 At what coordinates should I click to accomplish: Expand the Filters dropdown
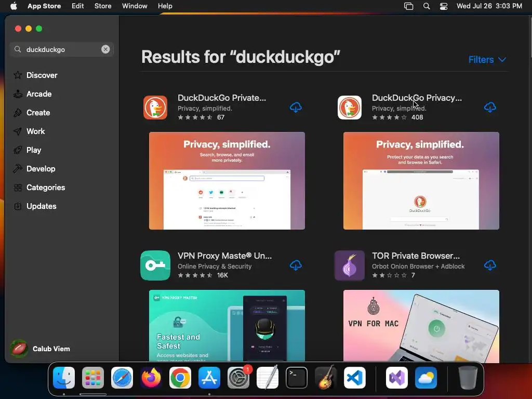tap(487, 60)
